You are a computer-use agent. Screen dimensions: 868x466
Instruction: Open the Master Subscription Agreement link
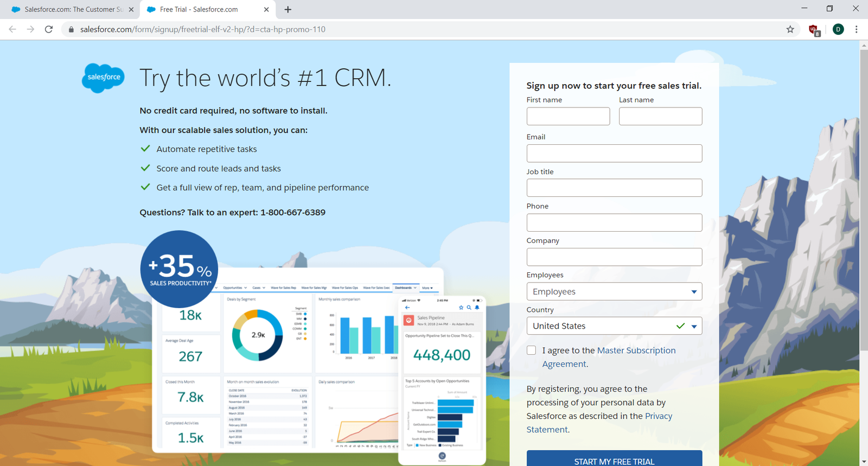[636, 350]
